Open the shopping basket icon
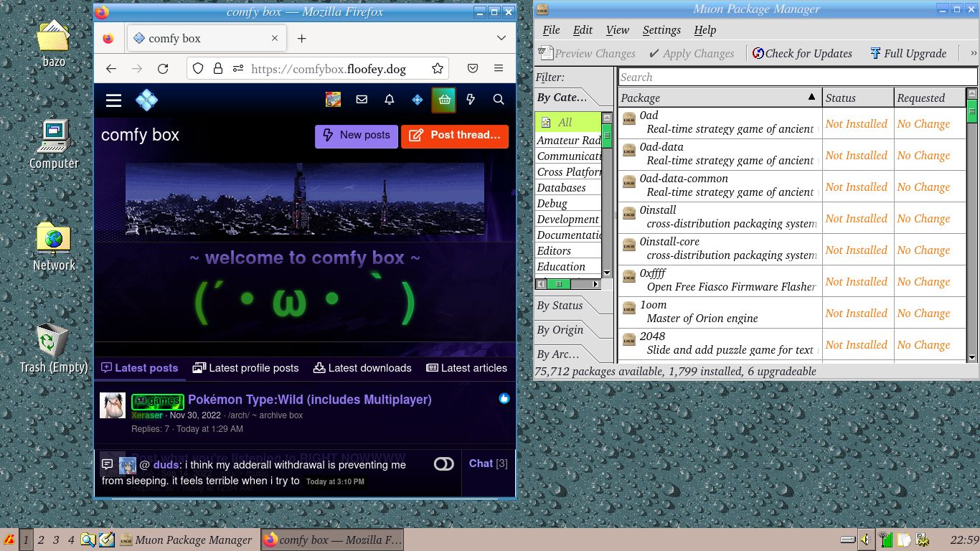 tap(444, 100)
